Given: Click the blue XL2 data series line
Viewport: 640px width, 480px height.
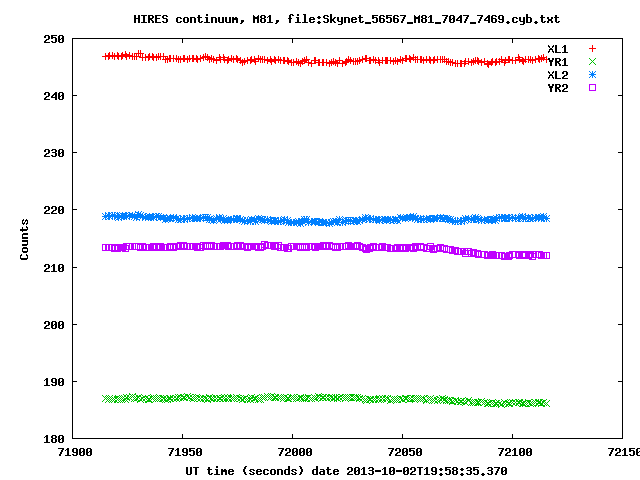Looking at the screenshot, I should pos(327,221).
